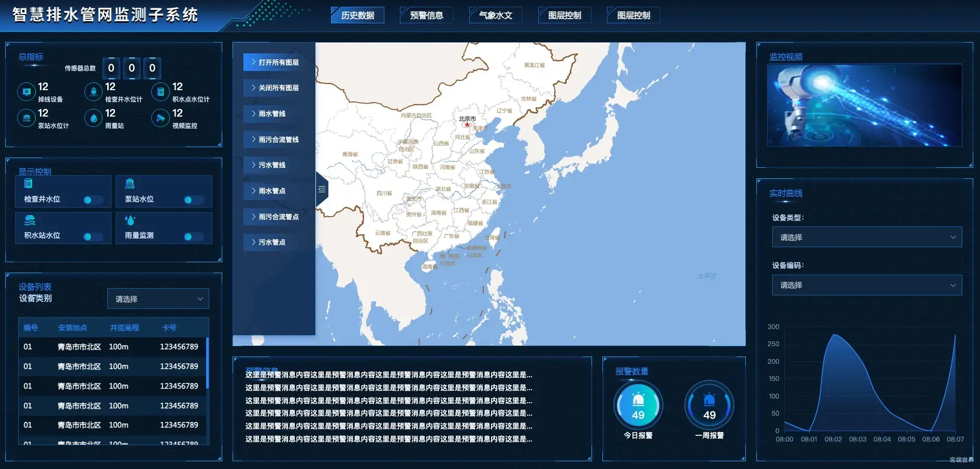Click the device list table scrollbar
This screenshot has height=469, width=980.
point(207,363)
